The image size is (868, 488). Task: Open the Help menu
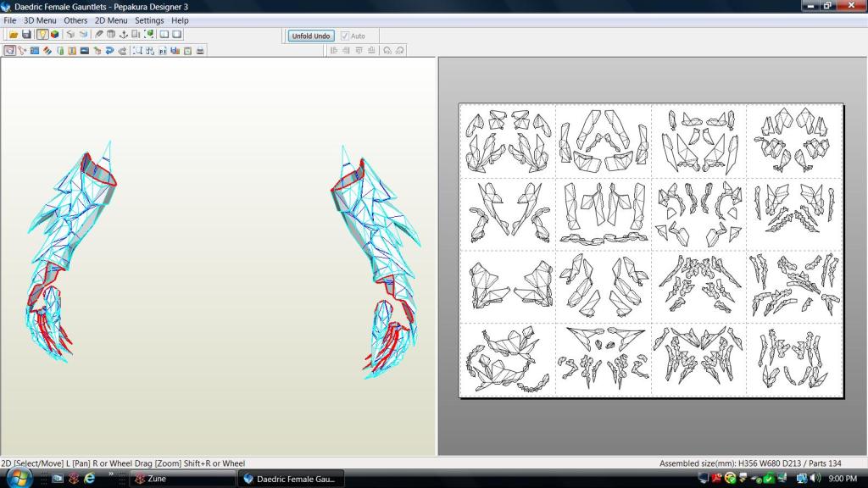click(x=180, y=20)
